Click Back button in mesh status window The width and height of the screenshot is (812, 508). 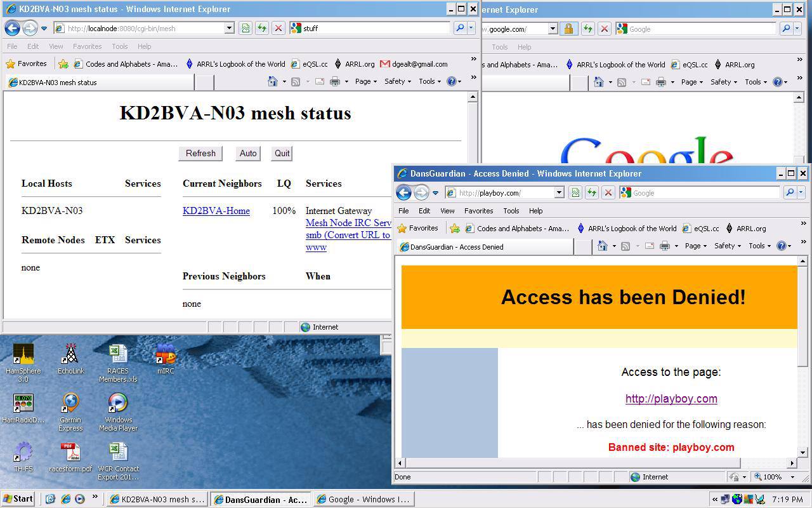[12, 28]
